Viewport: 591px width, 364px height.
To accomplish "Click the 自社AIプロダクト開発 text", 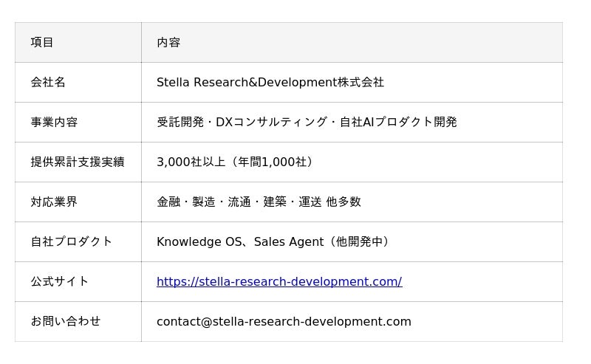I will click(398, 122).
